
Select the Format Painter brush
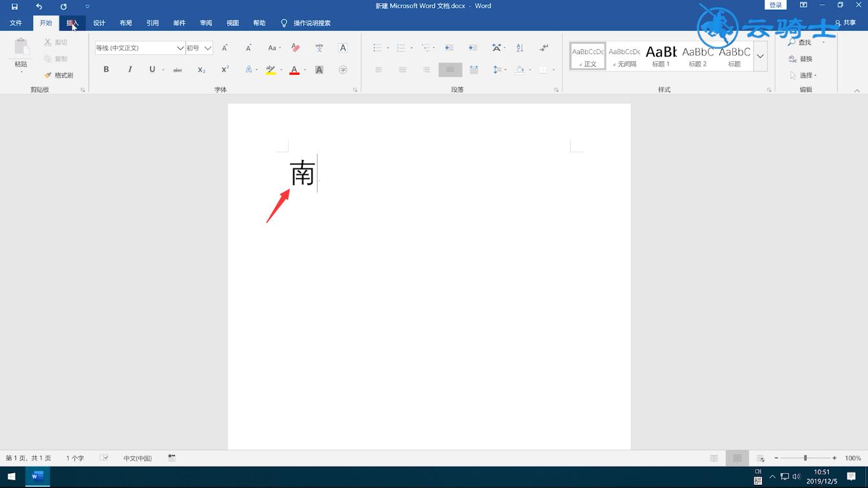pyautogui.click(x=59, y=75)
